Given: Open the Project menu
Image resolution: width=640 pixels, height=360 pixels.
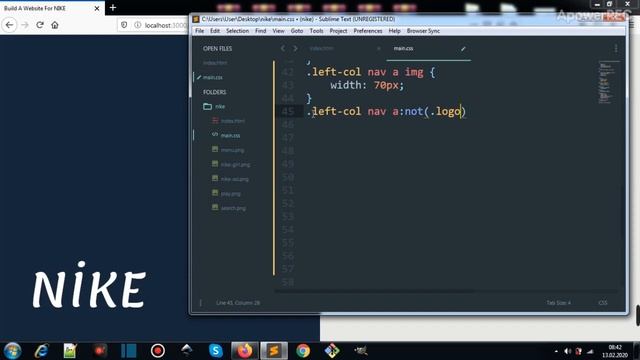Looking at the screenshot, I should pyautogui.click(x=338, y=31).
